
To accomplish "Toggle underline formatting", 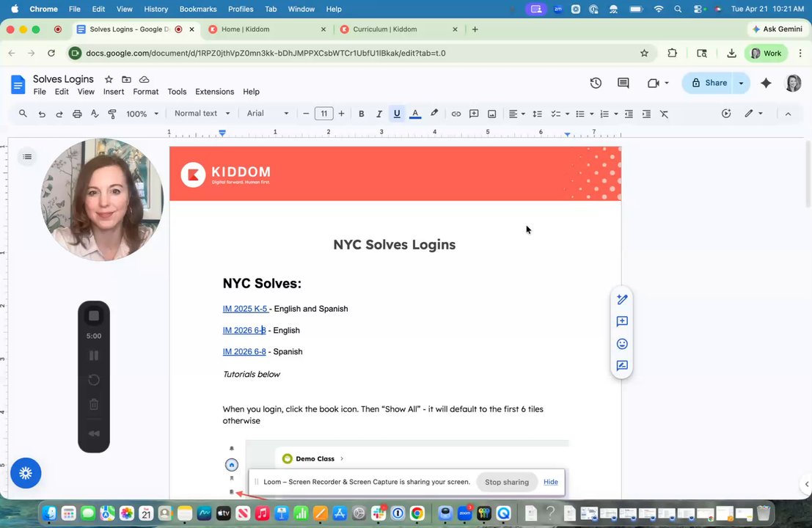I will coord(397,114).
